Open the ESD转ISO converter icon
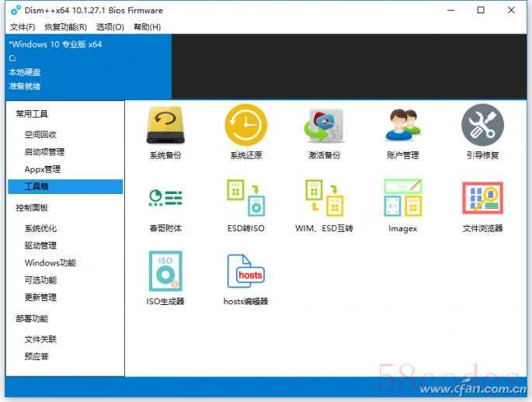The height and width of the screenshot is (402, 532). (246, 198)
